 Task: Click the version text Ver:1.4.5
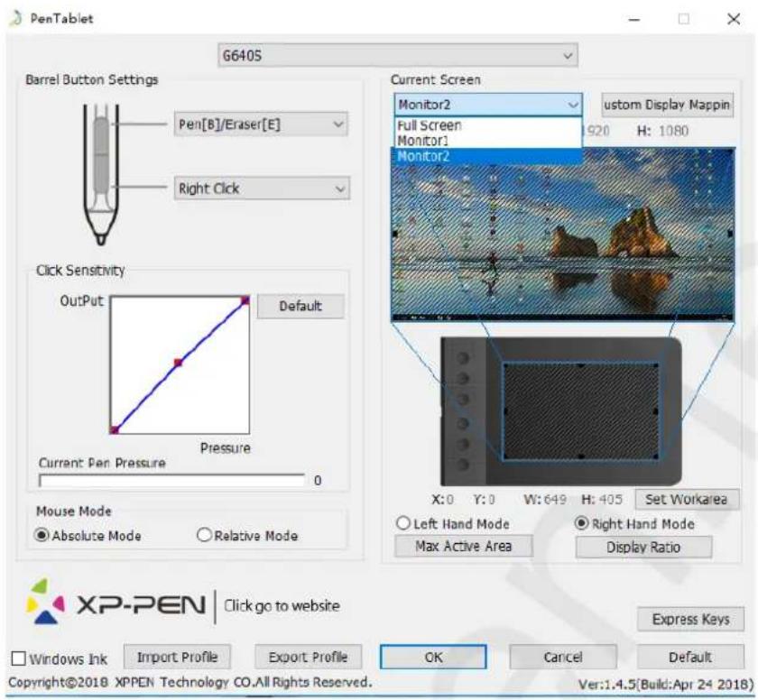pos(666,684)
